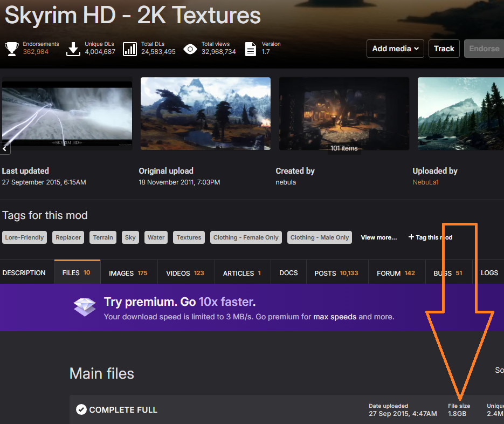Click the File size 1.8GB value
The width and height of the screenshot is (504, 424).
pyautogui.click(x=457, y=414)
